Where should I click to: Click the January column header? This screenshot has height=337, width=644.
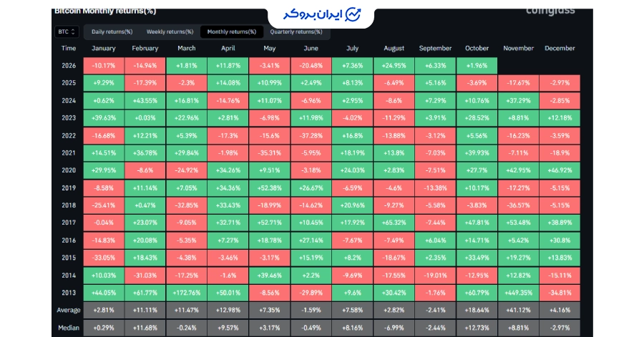click(104, 48)
